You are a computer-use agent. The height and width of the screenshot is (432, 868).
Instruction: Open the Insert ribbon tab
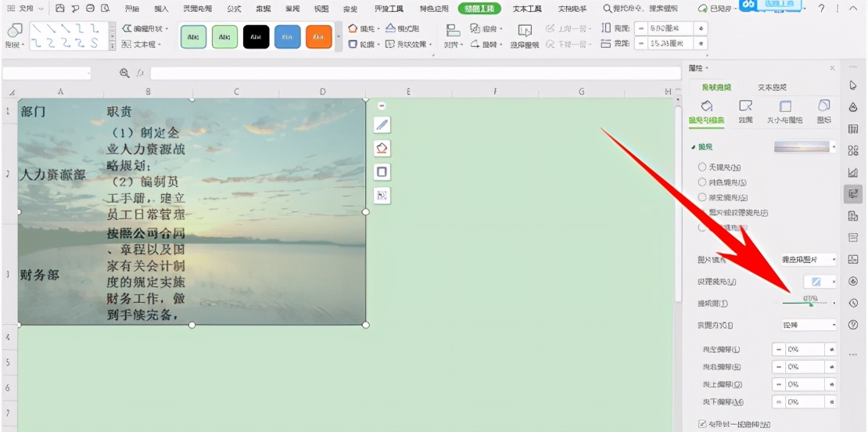(161, 9)
